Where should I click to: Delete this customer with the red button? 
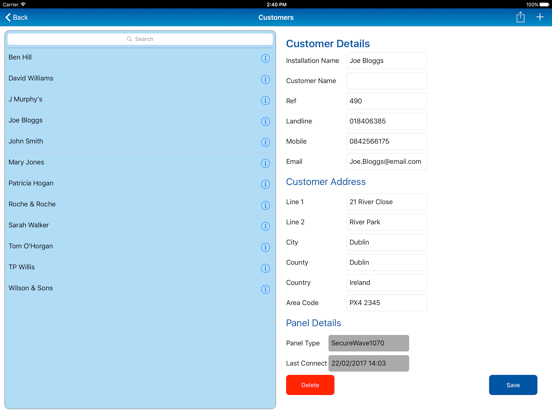pos(310,385)
